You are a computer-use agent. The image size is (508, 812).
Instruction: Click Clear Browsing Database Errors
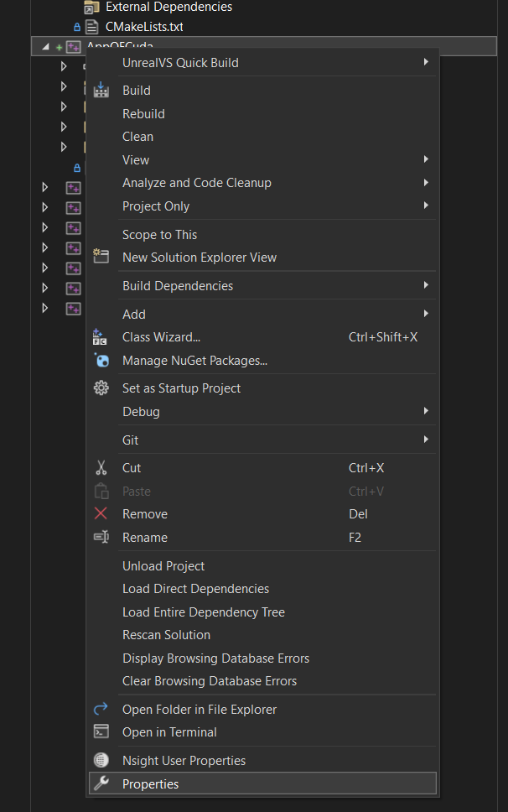click(210, 681)
